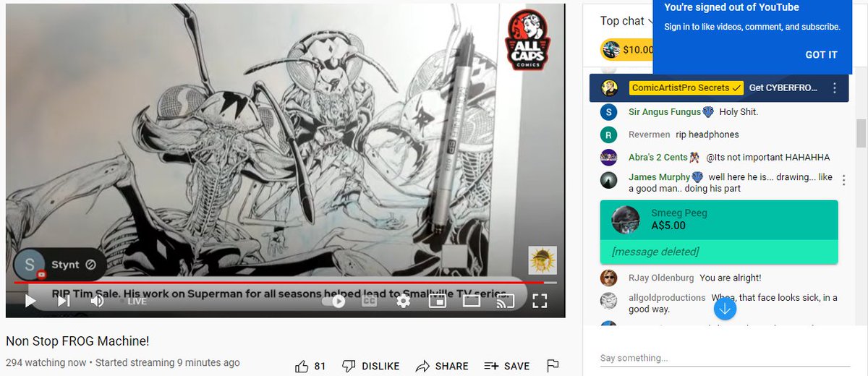Jump to the LIVE position
Viewport: 868px width, 376px height.
(137, 302)
